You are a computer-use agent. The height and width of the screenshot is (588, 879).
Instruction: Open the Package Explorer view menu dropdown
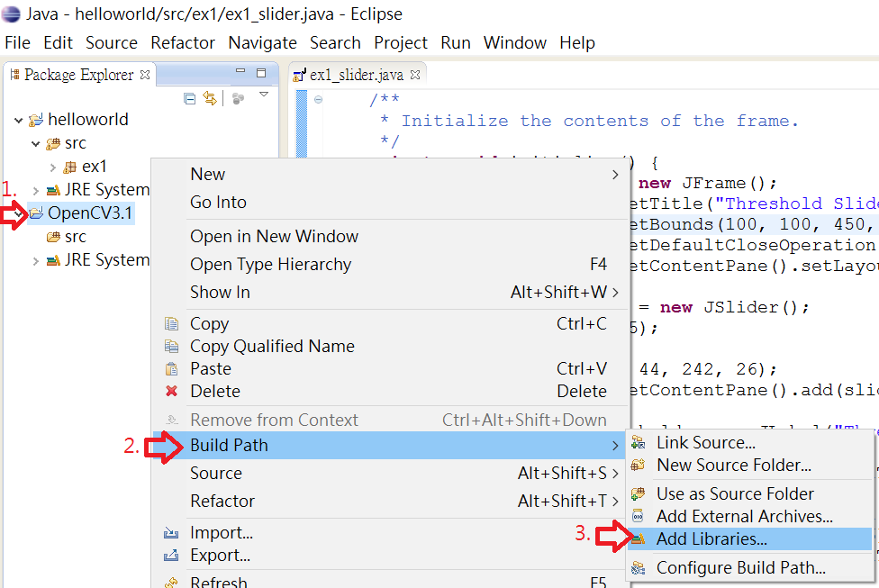click(264, 95)
